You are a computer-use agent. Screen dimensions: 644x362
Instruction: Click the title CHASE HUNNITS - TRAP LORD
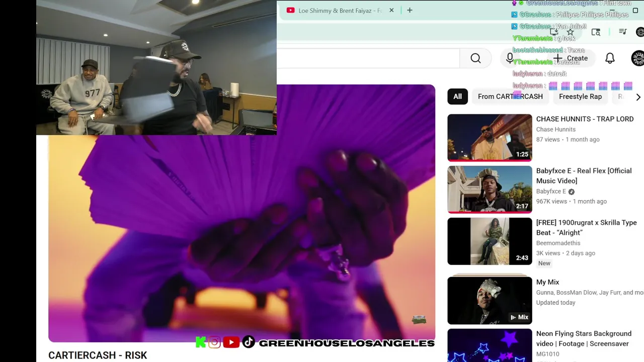pyautogui.click(x=585, y=119)
